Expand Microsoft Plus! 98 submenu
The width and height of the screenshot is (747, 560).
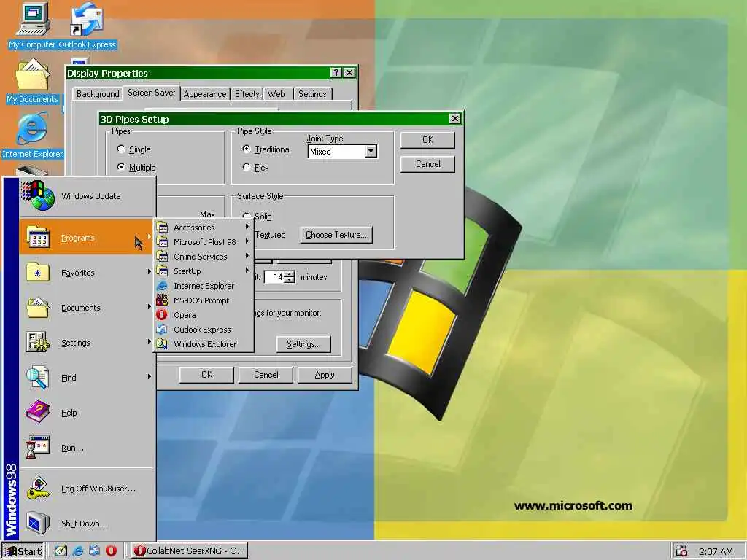pos(203,242)
